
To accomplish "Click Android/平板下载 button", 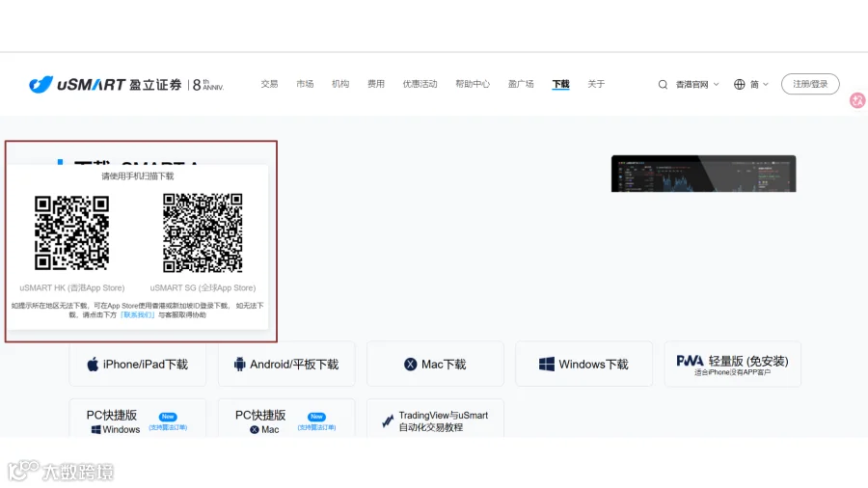I will coord(286,364).
